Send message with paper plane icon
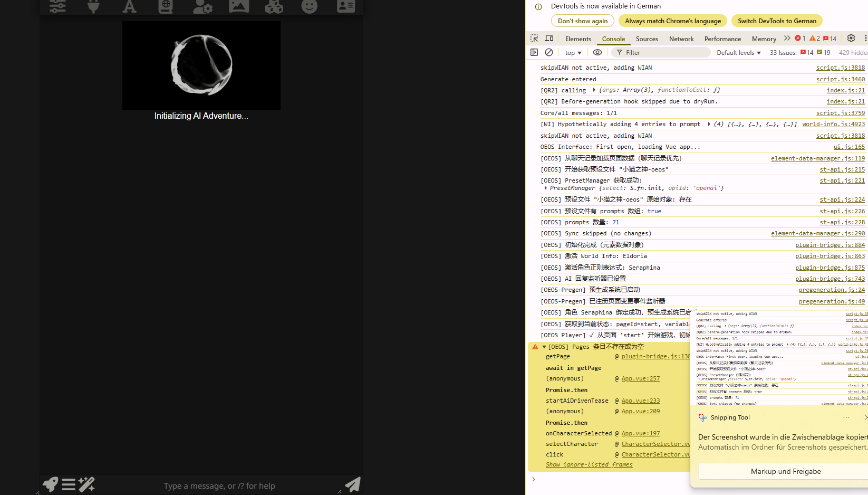Image resolution: width=868 pixels, height=495 pixels. tap(352, 484)
